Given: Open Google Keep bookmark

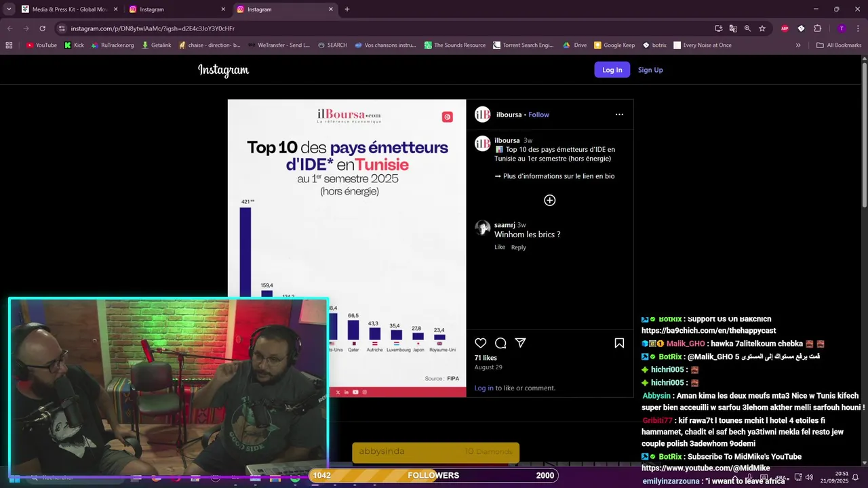Looking at the screenshot, I should pos(614,45).
